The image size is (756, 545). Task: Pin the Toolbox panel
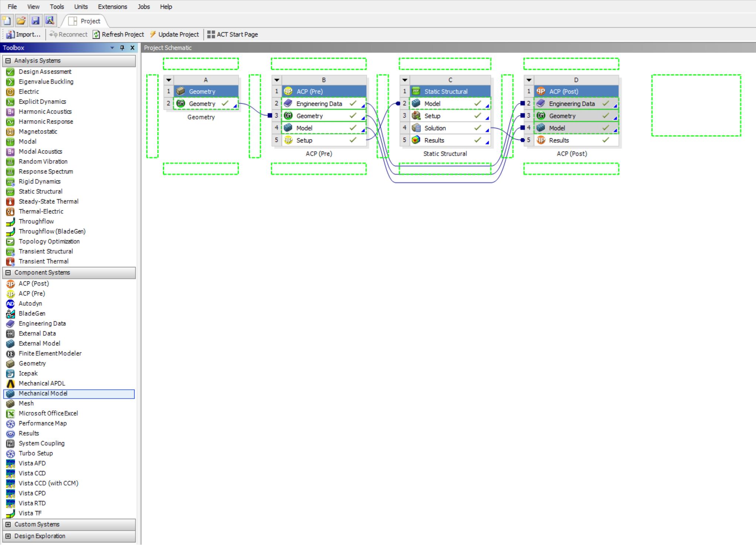click(122, 48)
